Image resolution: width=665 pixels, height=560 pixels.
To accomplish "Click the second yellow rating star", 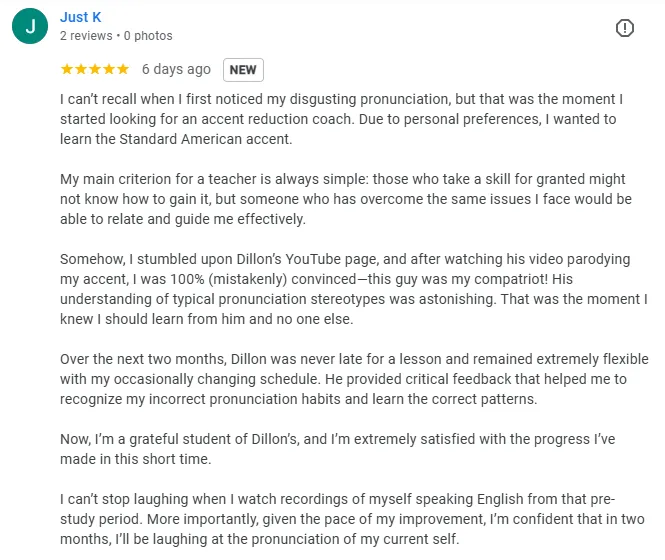I will point(81,69).
